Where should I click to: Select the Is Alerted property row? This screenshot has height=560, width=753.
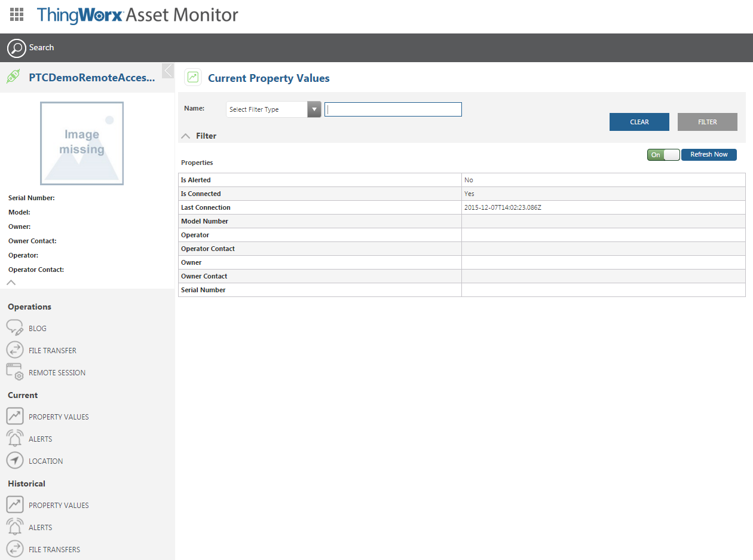click(462, 180)
